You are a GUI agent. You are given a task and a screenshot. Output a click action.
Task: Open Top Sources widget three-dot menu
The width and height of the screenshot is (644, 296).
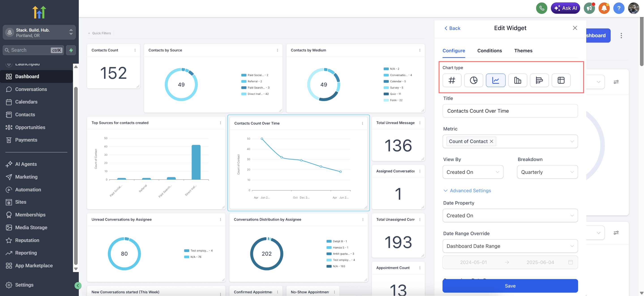220,123
